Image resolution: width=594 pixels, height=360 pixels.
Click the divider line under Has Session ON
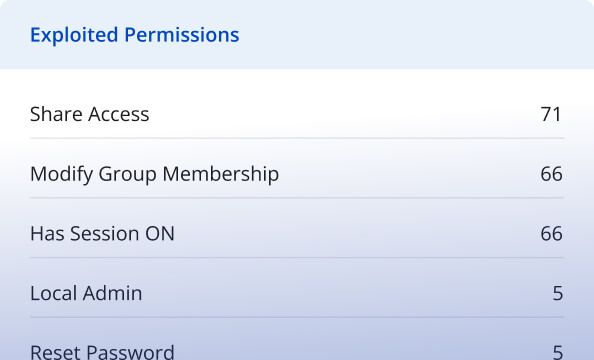[297, 258]
